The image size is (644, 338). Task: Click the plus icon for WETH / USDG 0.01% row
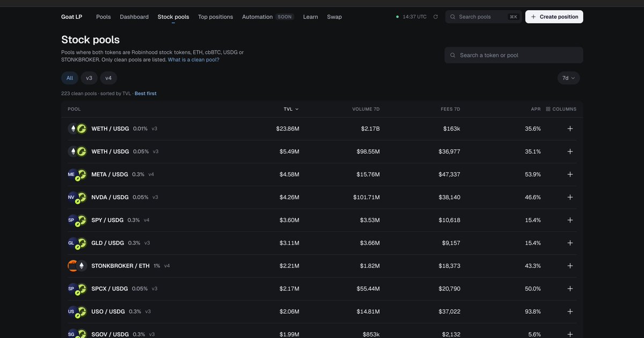click(570, 129)
